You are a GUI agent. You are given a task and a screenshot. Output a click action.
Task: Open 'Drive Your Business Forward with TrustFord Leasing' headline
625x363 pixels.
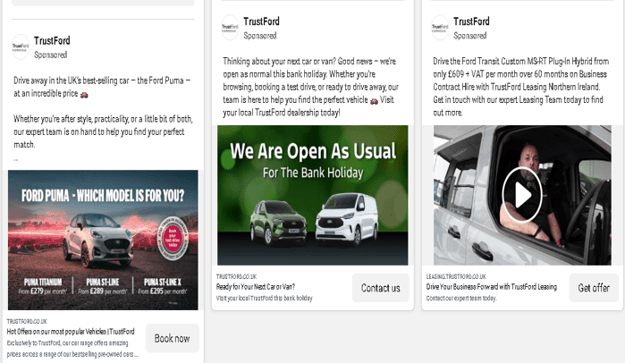click(x=491, y=286)
